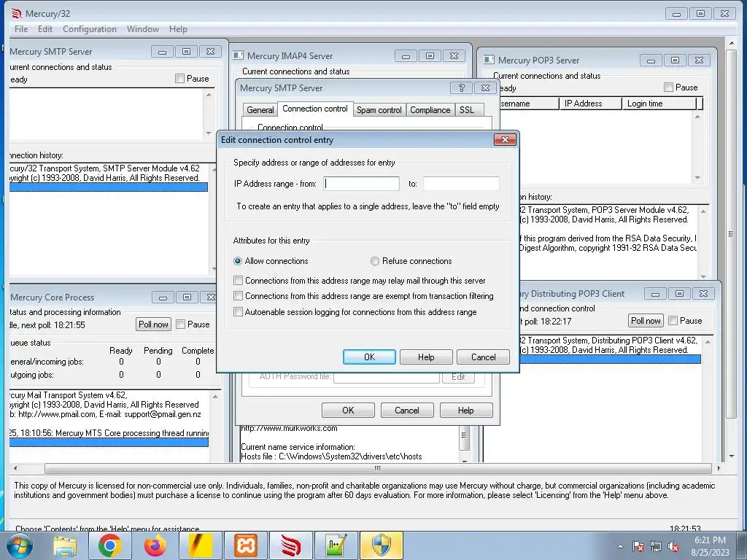Click Help in Mercury SMTP Server dialog
Image resolution: width=747 pixels, height=560 pixels.
click(x=466, y=411)
